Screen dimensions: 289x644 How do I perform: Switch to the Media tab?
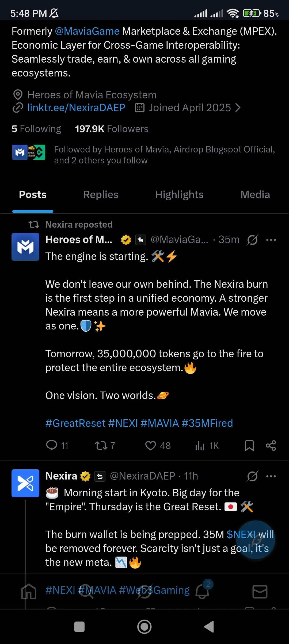(255, 195)
